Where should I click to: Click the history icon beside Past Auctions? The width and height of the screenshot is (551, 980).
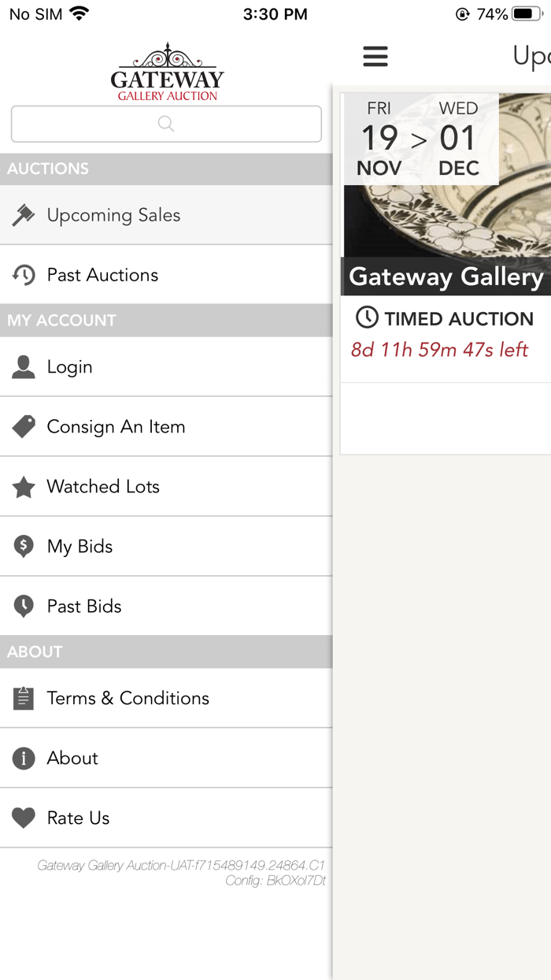[24, 274]
